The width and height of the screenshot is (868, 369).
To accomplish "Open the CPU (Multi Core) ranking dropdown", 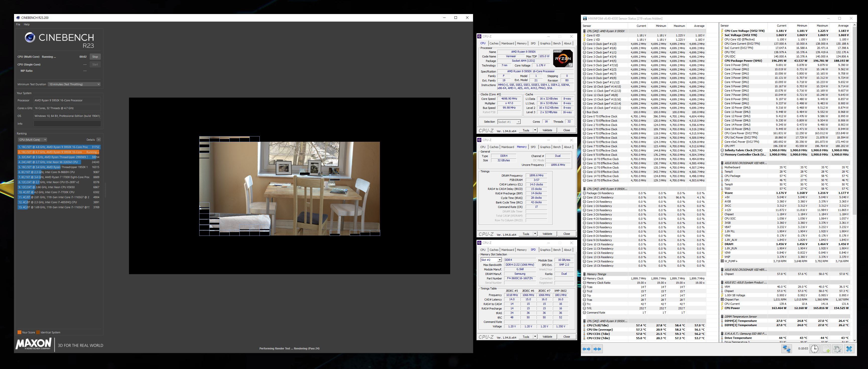I will click(x=32, y=139).
